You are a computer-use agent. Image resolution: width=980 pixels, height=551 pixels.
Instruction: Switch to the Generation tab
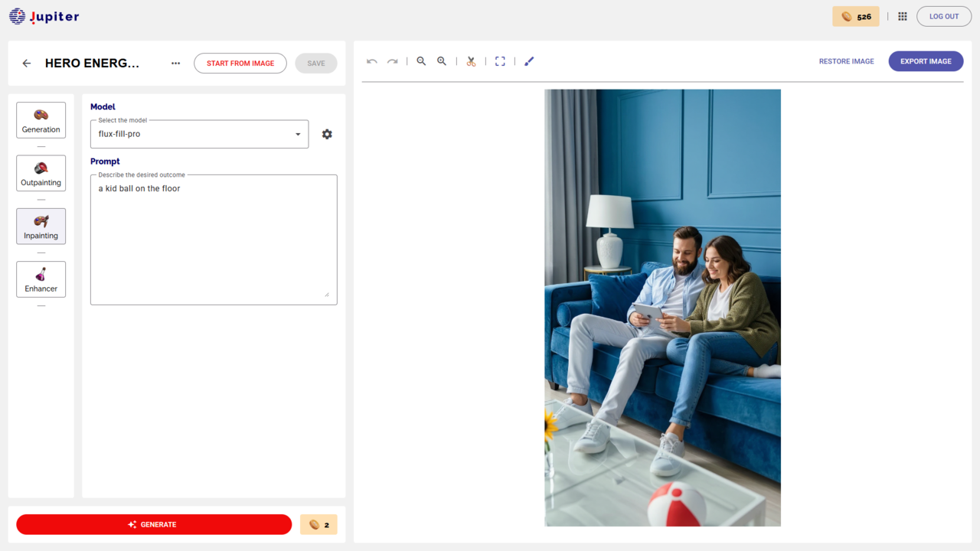[x=41, y=120]
